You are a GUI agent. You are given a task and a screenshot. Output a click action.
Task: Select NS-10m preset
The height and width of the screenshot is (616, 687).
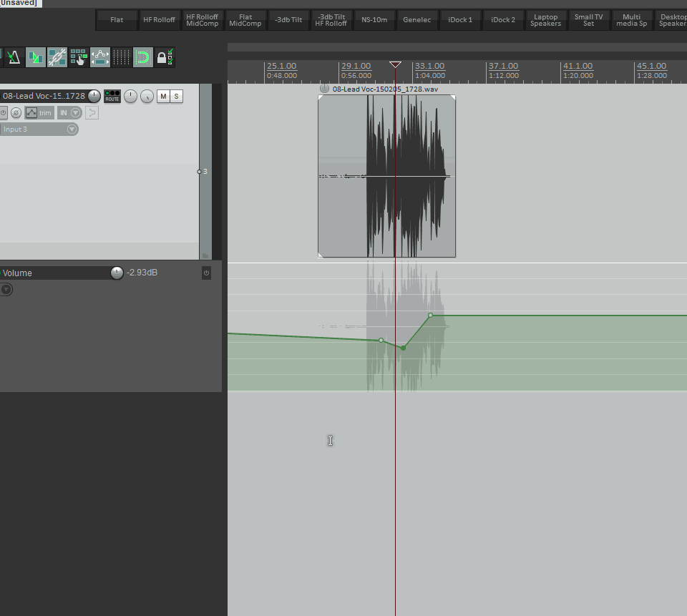[374, 20]
